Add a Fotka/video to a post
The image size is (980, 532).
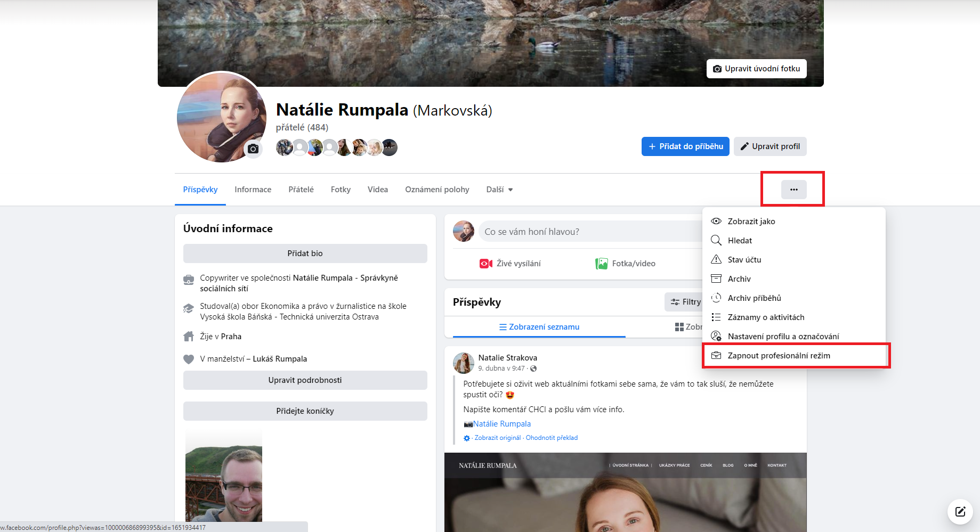(625, 264)
